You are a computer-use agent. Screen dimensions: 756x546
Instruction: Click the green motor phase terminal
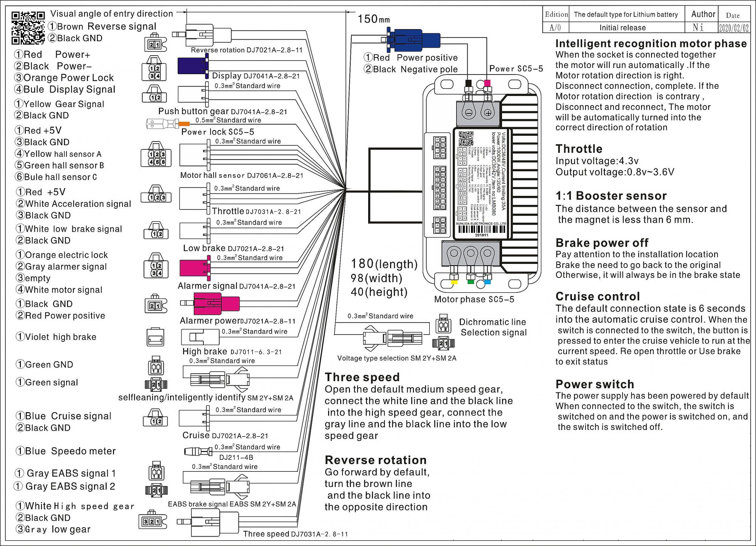click(471, 282)
